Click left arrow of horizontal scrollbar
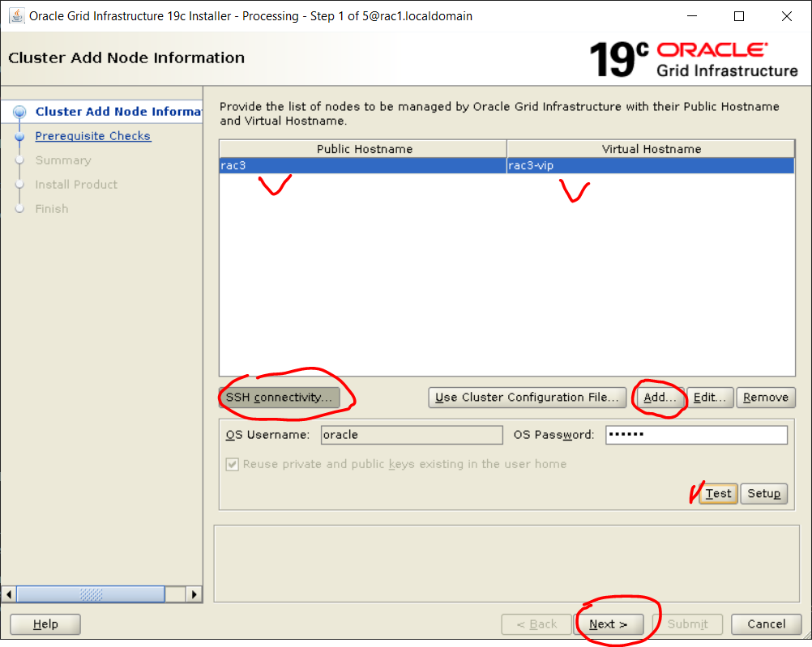Screen dimensions: 812x647 pos(9,594)
